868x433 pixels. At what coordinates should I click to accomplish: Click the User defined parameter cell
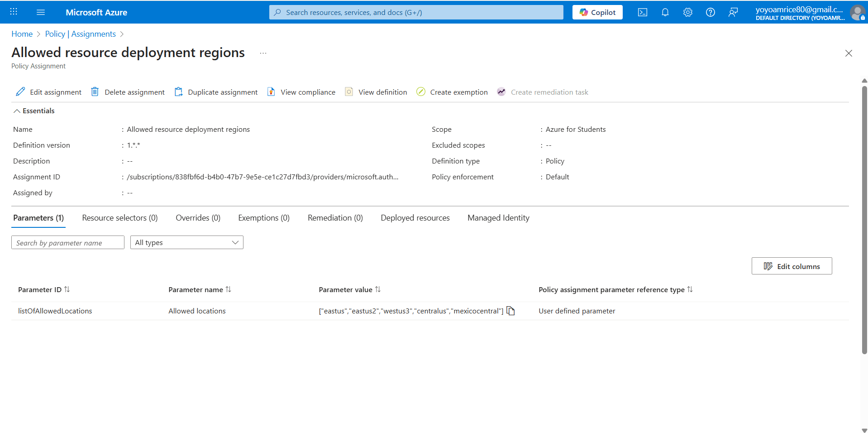pos(577,311)
